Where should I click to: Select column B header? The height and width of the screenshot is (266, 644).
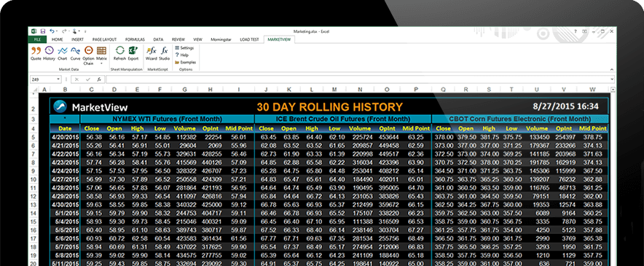click(65, 89)
